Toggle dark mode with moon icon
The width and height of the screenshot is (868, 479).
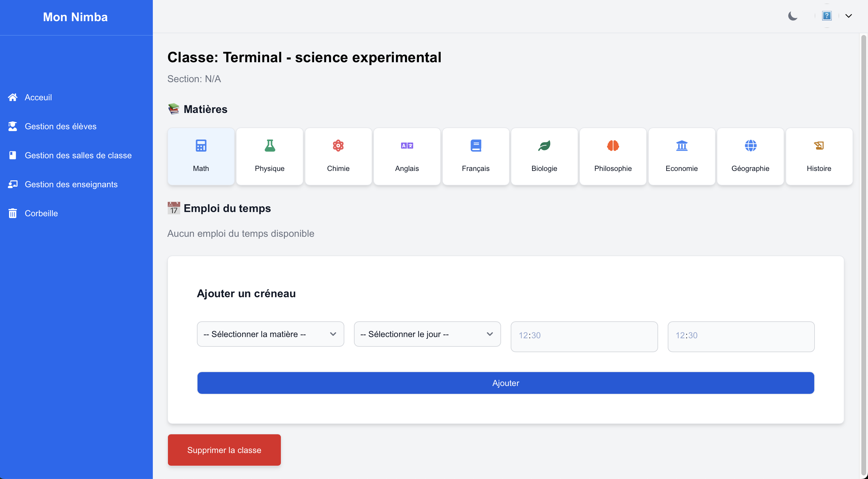(x=792, y=16)
